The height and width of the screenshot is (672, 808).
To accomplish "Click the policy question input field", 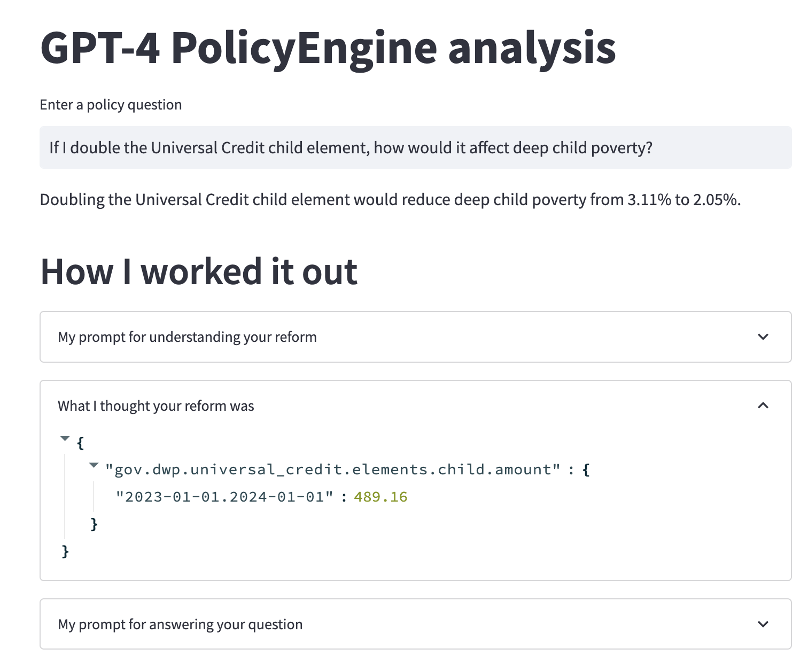I will click(x=415, y=147).
